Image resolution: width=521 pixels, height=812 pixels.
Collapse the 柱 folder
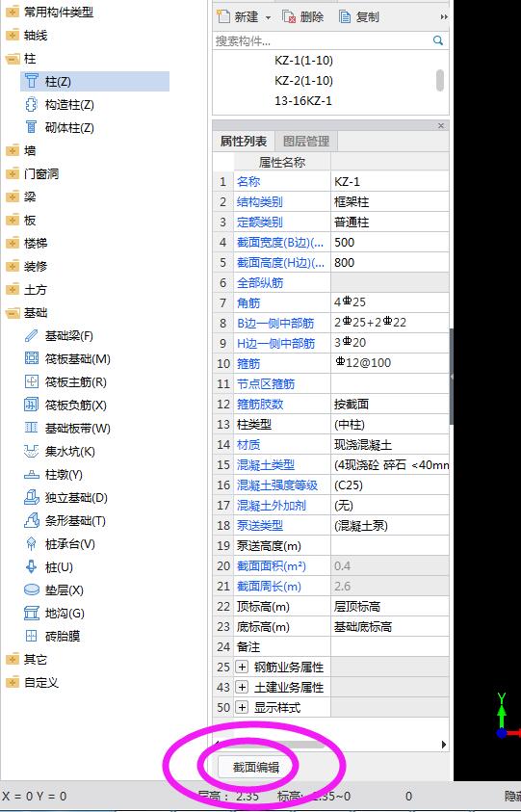pyautogui.click(x=13, y=59)
